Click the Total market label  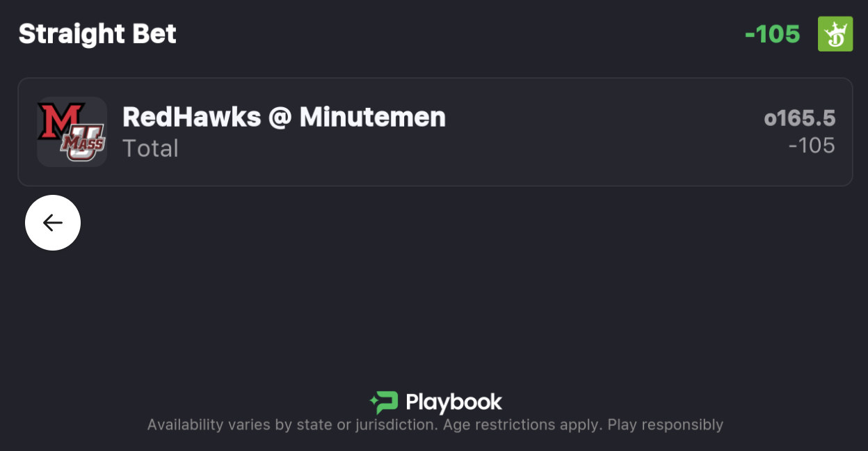point(150,148)
